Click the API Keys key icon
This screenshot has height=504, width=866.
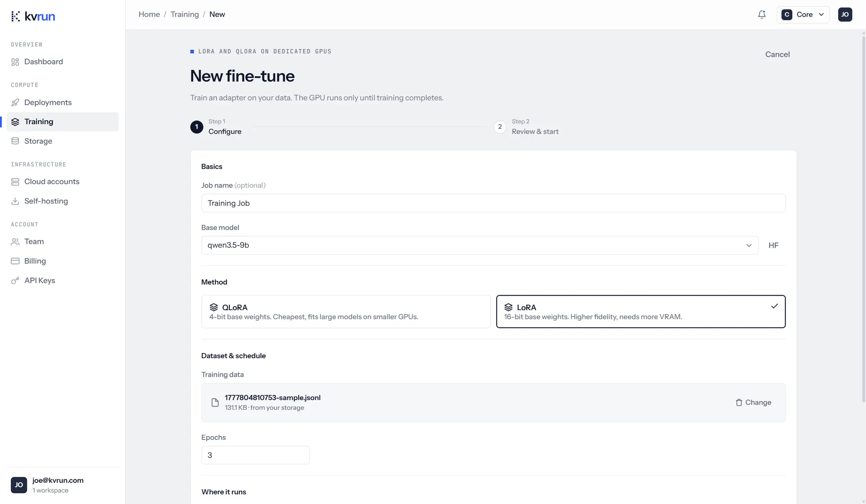click(x=15, y=281)
